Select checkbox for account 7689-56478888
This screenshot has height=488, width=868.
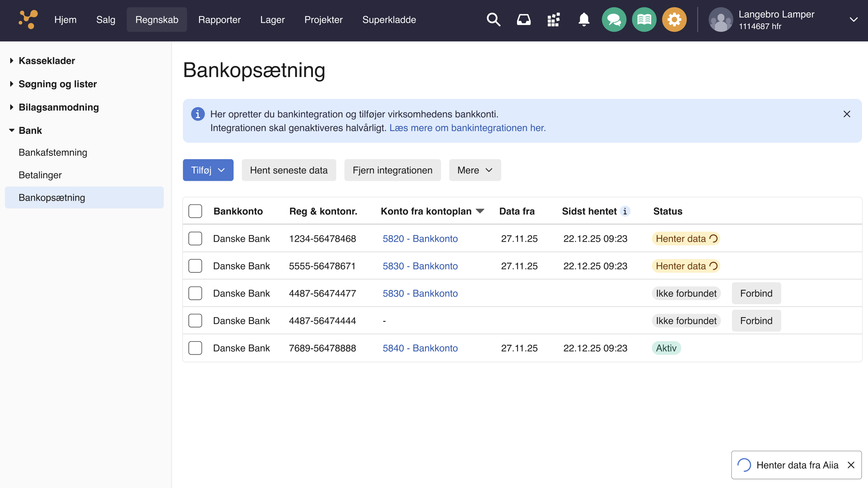click(195, 348)
